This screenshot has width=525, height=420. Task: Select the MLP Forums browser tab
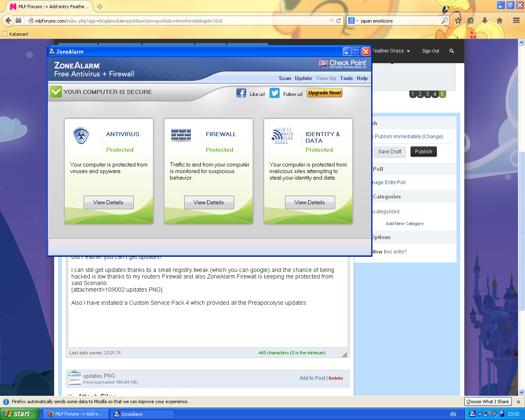pos(49,7)
